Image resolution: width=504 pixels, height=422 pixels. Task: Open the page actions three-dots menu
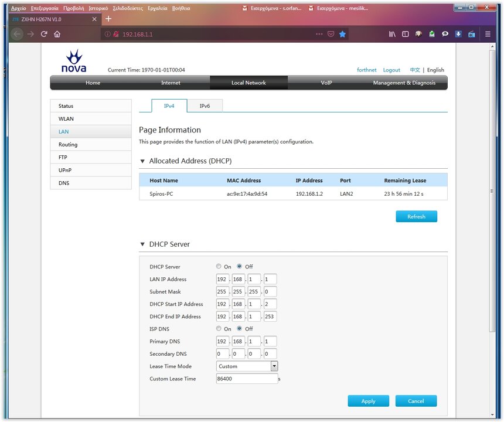[x=319, y=34]
